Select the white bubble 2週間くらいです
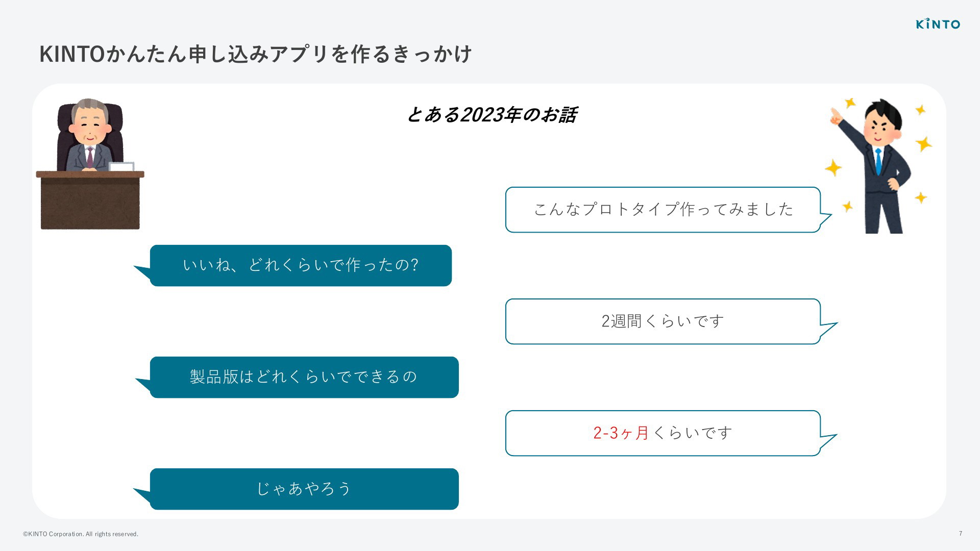The height and width of the screenshot is (551, 980). click(x=663, y=321)
